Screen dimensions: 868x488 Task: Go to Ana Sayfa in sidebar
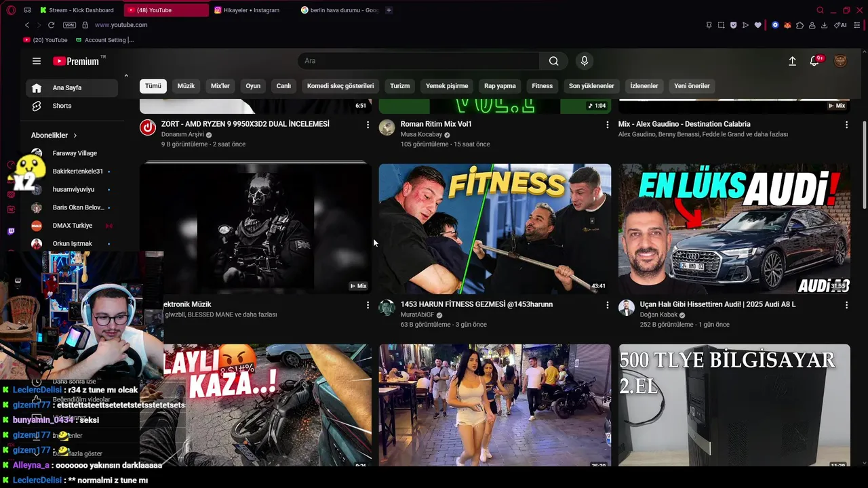coord(72,88)
